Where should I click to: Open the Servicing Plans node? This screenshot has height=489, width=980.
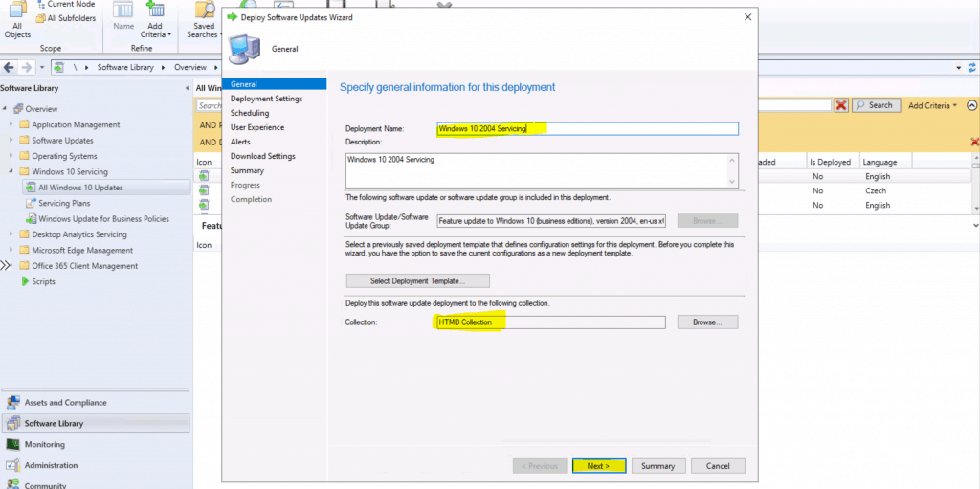[x=64, y=203]
